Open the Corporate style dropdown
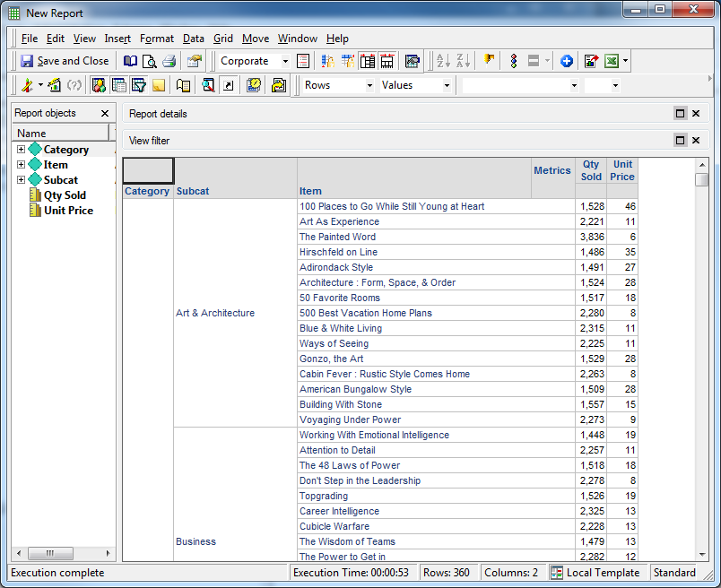Screen dimensions: 721x588 click(285, 61)
